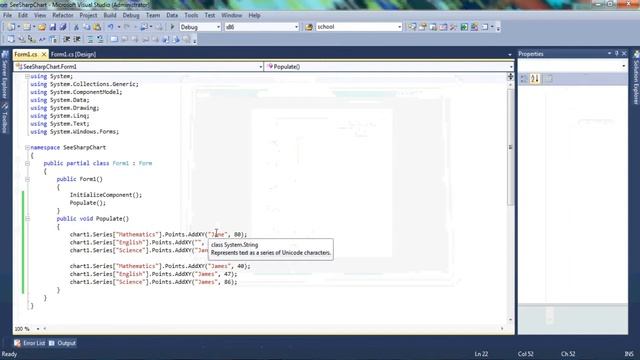Click the InitializeComponent(); code line
Screen dimensions: 640x360
point(106,195)
